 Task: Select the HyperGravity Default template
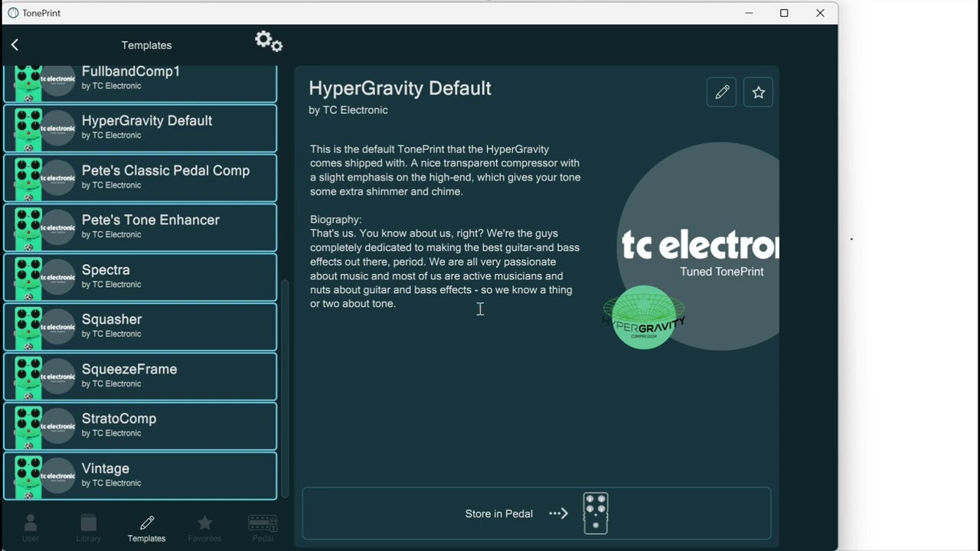(140, 128)
